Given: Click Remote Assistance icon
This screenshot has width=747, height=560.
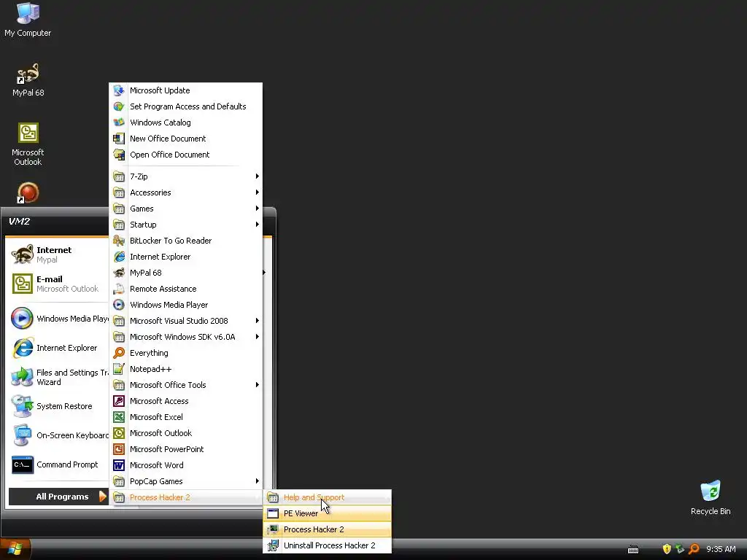Looking at the screenshot, I should 119,289.
